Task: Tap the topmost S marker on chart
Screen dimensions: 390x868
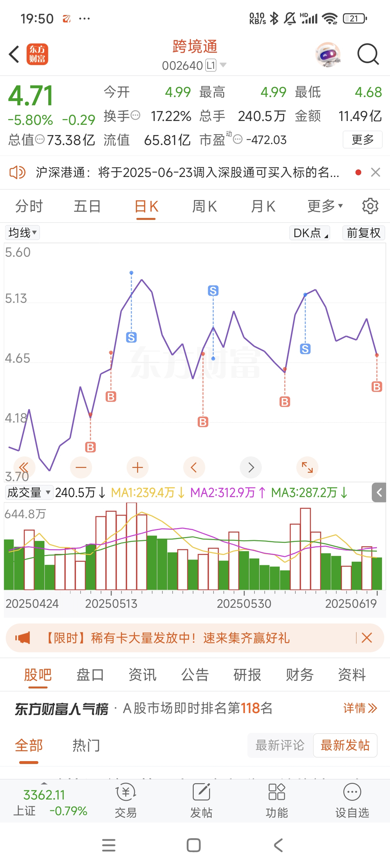Action: pos(213,291)
